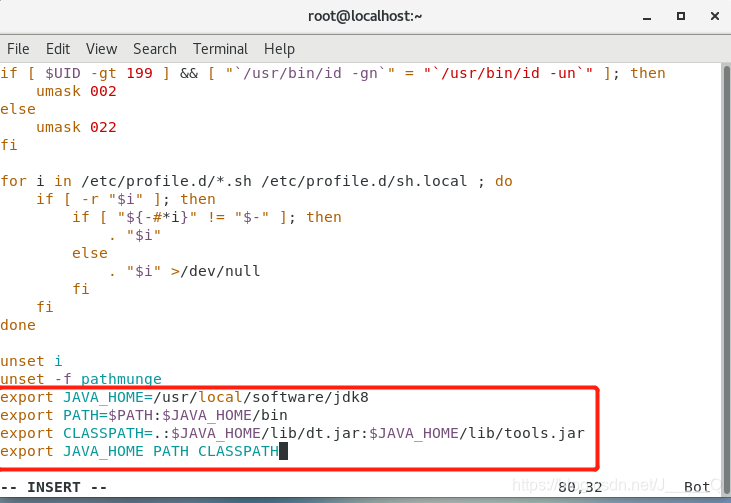731x503 pixels.
Task: Click the 'umask 002' line
Action: click(76, 91)
